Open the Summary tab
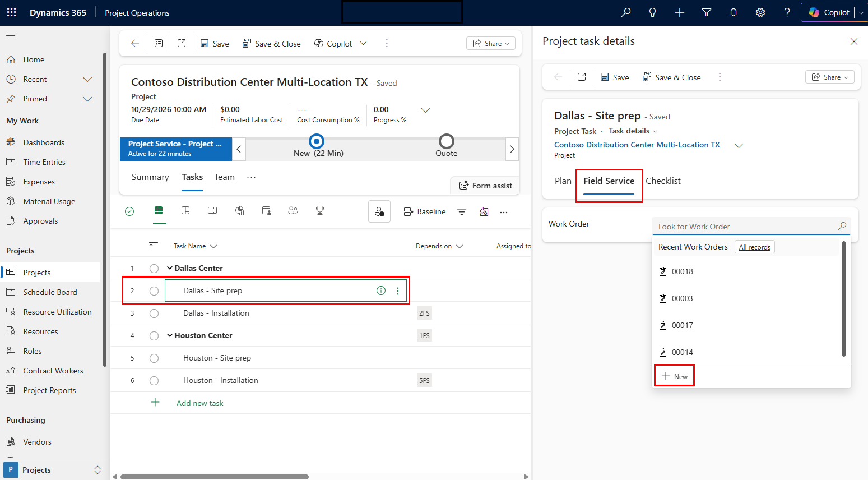 click(150, 177)
